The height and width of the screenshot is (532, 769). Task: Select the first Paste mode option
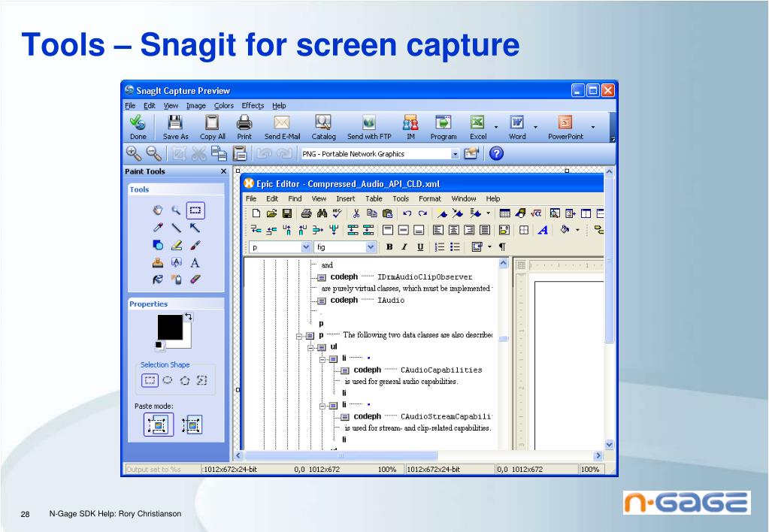coord(159,425)
